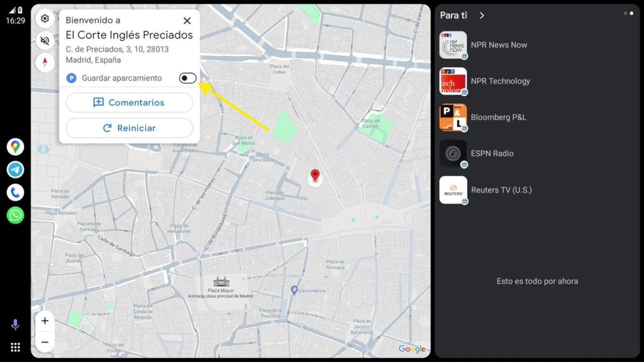Launch WhatsApp from the app rail
The height and width of the screenshot is (362, 644).
click(15, 215)
